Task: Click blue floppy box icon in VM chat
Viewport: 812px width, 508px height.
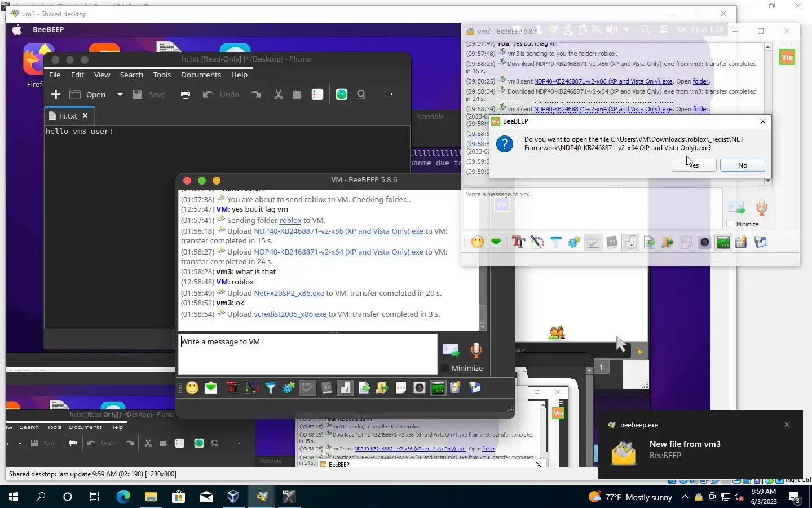Action: 475,388
